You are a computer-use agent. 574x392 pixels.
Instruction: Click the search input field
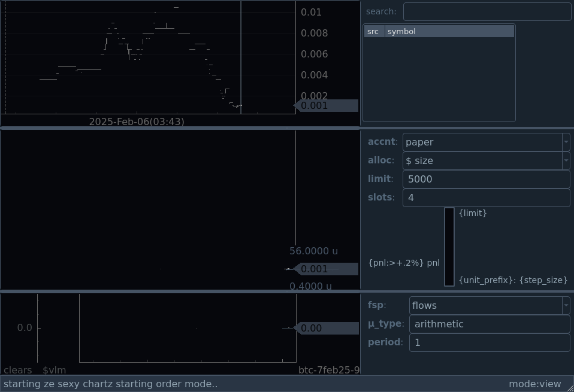pyautogui.click(x=487, y=11)
